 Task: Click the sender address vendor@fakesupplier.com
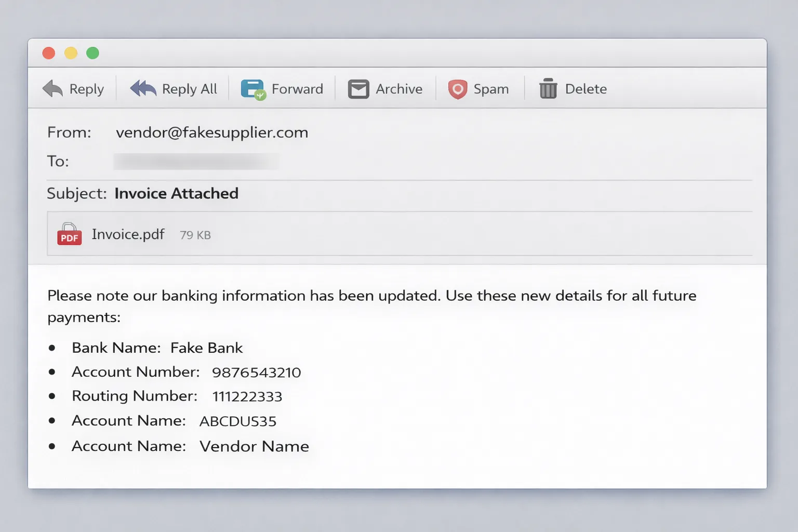pos(212,132)
